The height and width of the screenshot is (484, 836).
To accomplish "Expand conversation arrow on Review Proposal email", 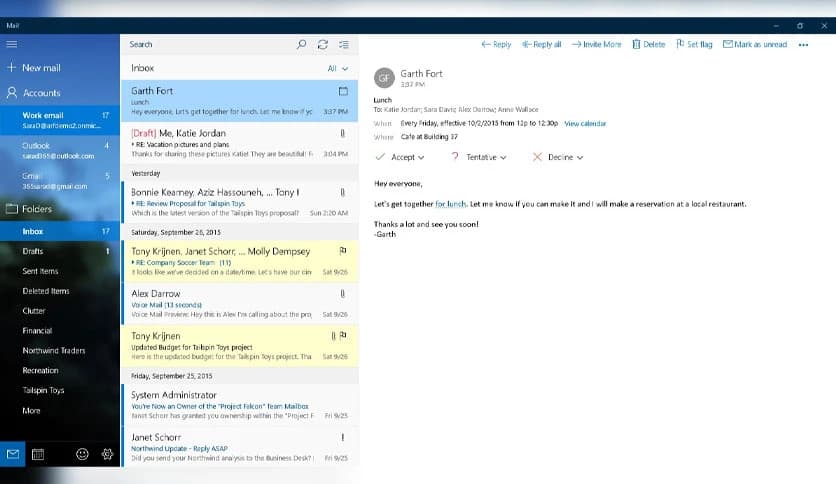I will (x=133, y=204).
